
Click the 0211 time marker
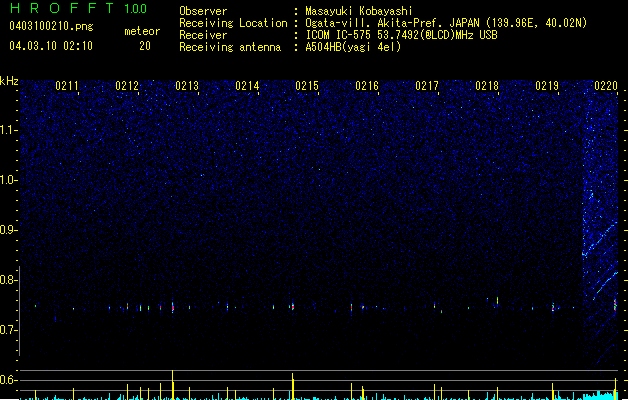[x=67, y=86]
